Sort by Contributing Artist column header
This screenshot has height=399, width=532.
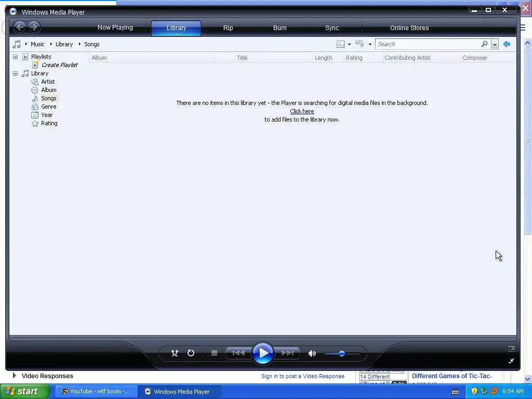[421, 58]
